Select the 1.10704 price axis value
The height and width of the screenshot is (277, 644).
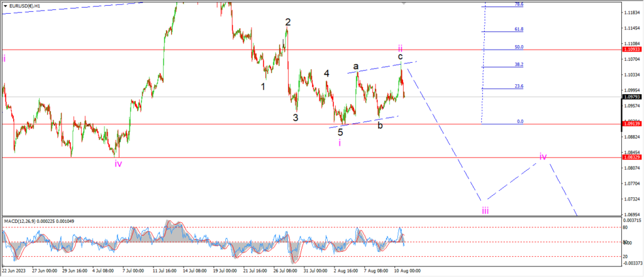click(631, 59)
